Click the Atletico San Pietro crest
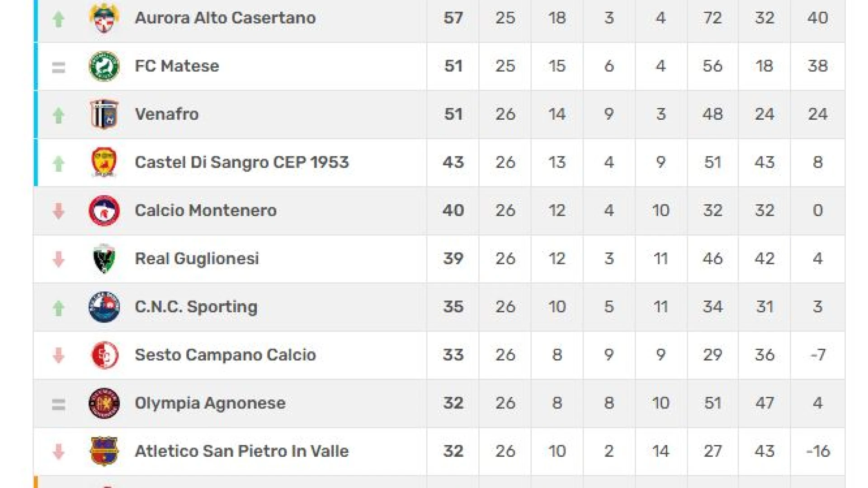The width and height of the screenshot is (868, 488). (104, 451)
